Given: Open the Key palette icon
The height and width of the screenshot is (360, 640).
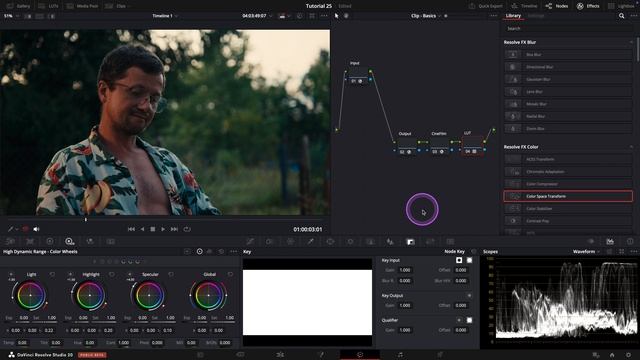Looking at the screenshot, I should (410, 242).
